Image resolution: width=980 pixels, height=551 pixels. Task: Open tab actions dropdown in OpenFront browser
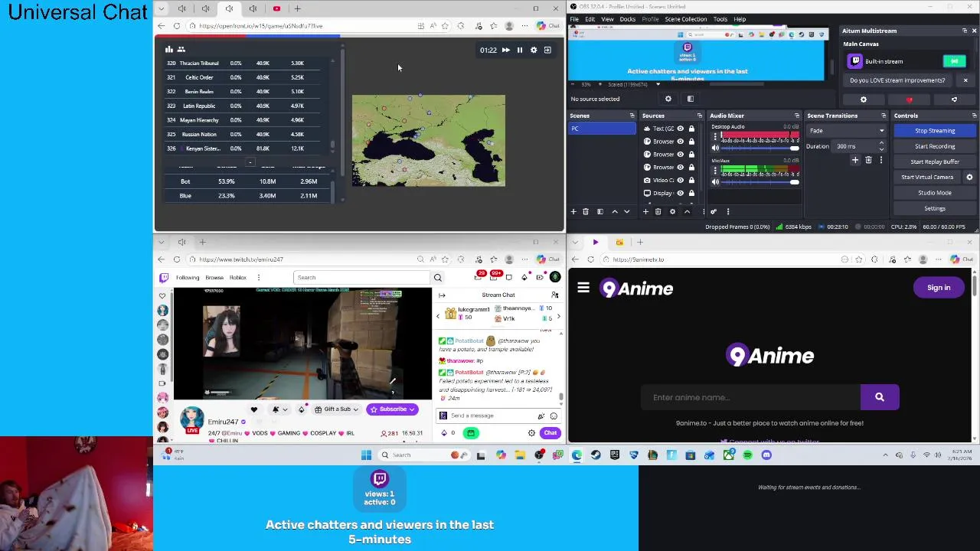point(160,8)
